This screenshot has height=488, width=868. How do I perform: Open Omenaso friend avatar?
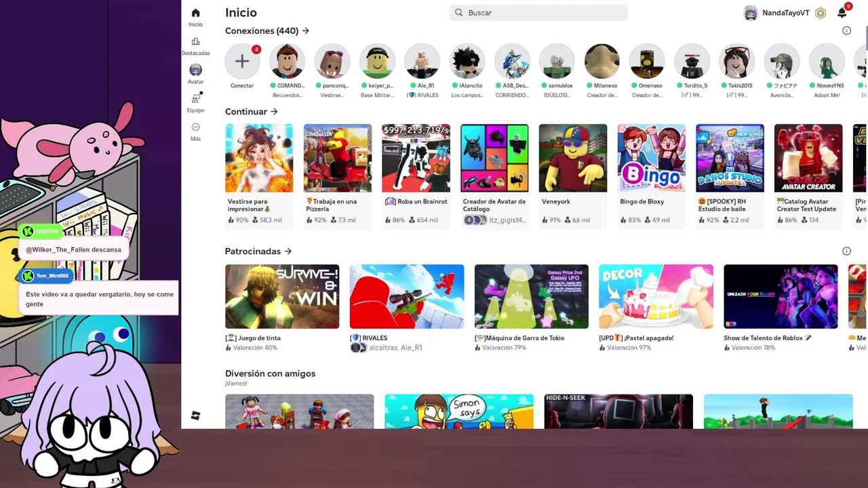646,62
